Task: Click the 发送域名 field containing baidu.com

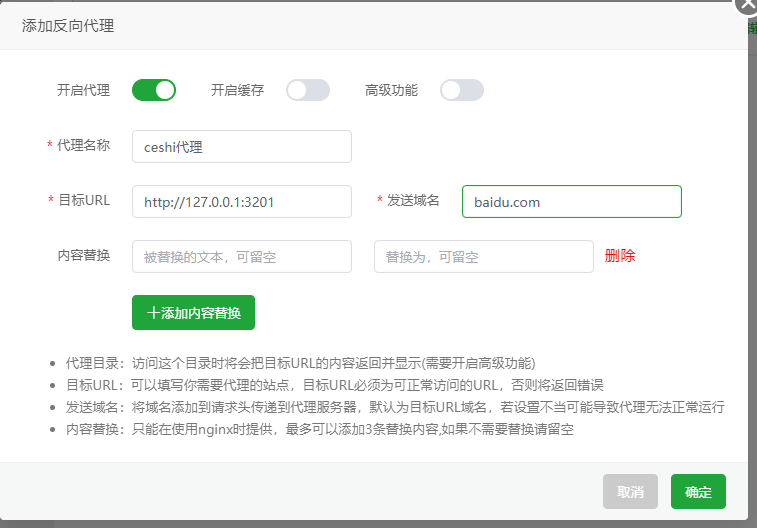Action: (572, 202)
